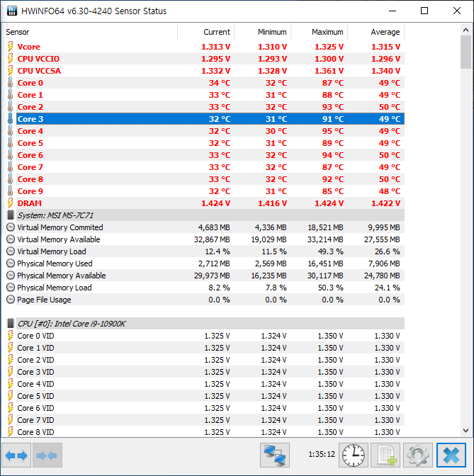Image resolution: width=474 pixels, height=476 pixels.
Task: Open the network remote monitoring icon
Action: click(x=275, y=455)
